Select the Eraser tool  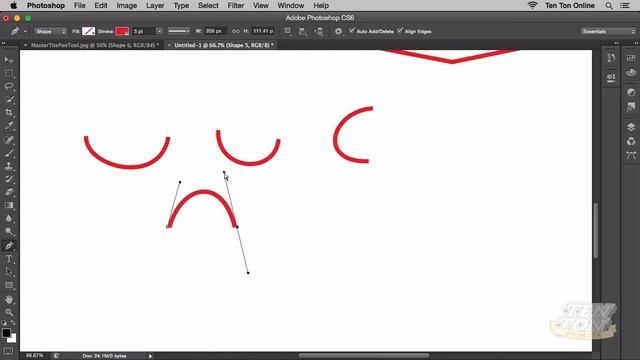pos(9,192)
